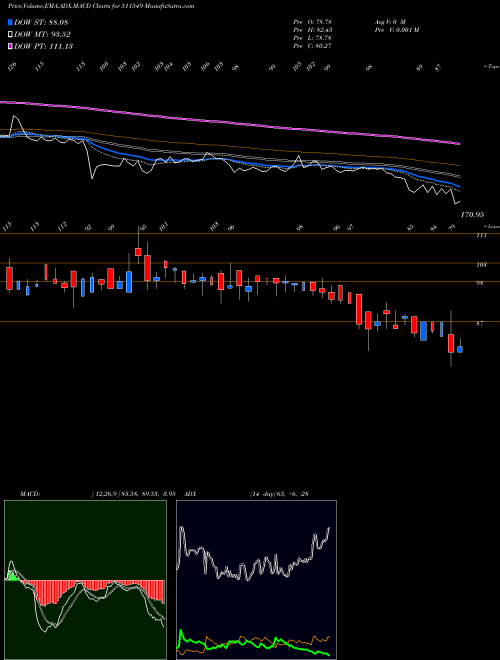Screen dimensions: 500x660
Task: Click the magenta DOW PT legend swatch
Action: click(x=10, y=46)
